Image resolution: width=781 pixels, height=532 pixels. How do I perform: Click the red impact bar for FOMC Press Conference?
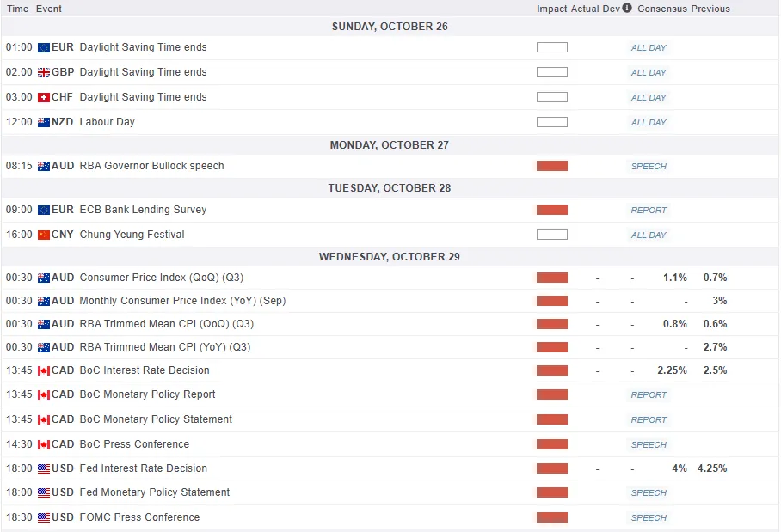(552, 517)
